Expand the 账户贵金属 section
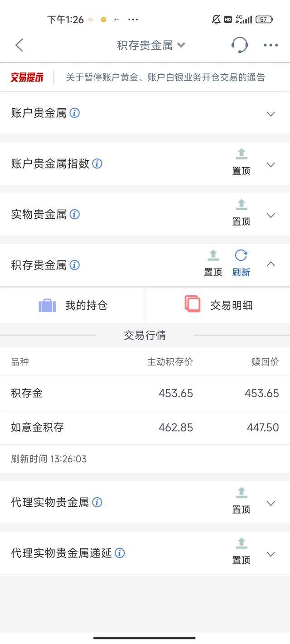 271,114
